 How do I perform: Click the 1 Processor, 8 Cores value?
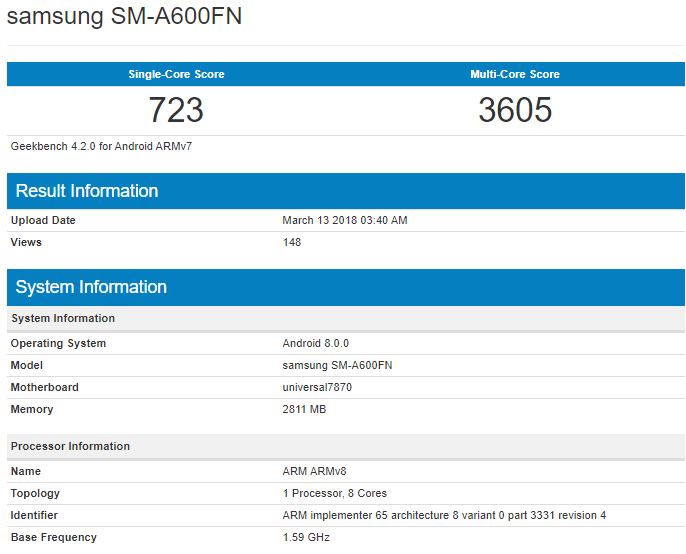point(335,493)
